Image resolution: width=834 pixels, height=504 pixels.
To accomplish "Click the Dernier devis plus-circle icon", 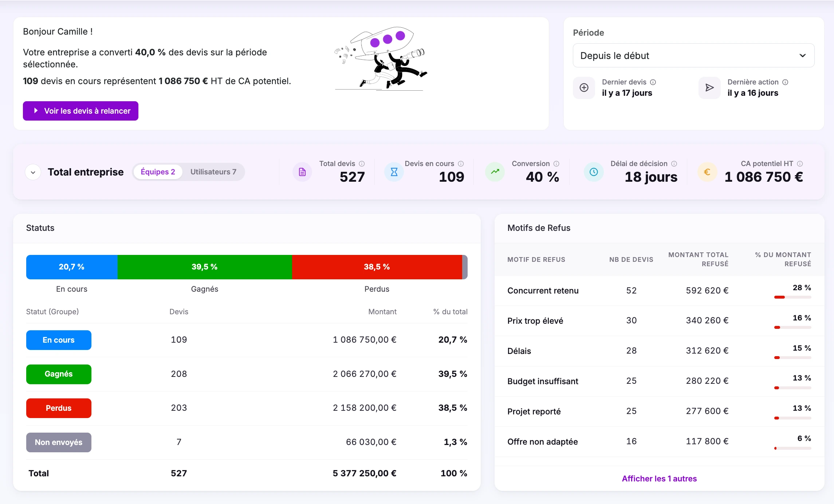I will tap(584, 88).
